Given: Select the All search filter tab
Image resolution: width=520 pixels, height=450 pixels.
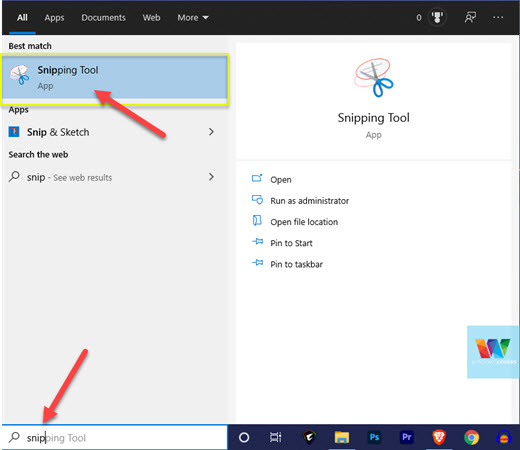Looking at the screenshot, I should [22, 18].
